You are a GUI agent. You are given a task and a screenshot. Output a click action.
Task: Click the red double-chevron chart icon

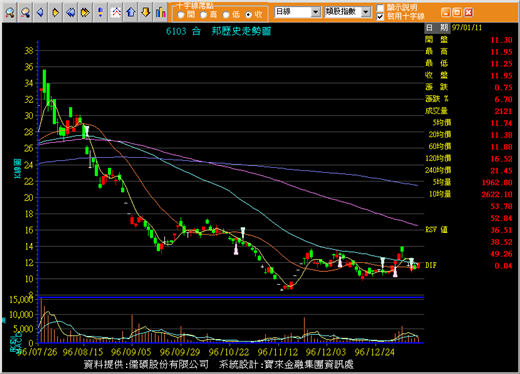tap(116, 13)
